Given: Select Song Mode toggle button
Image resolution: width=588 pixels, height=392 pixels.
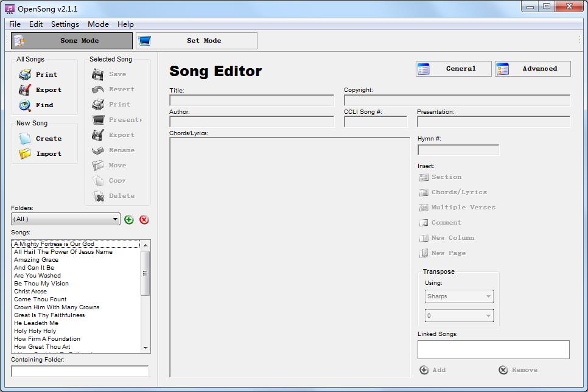Looking at the screenshot, I should 72,41.
